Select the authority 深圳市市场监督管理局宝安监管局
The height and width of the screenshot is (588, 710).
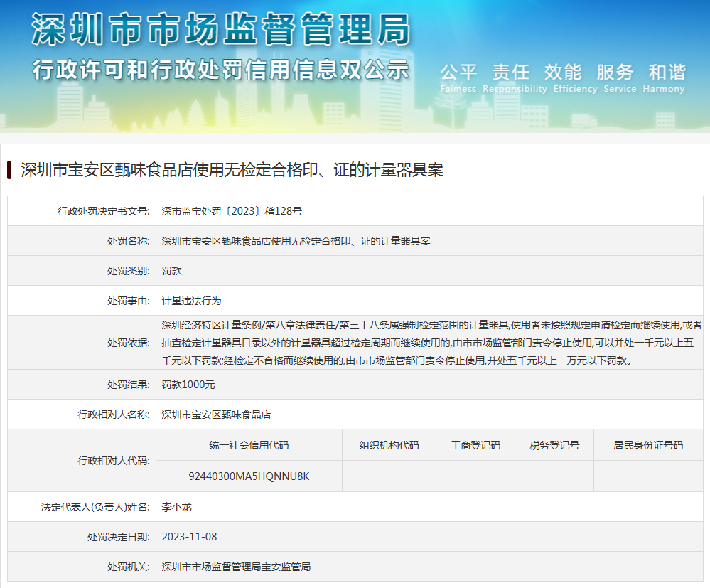237,567
